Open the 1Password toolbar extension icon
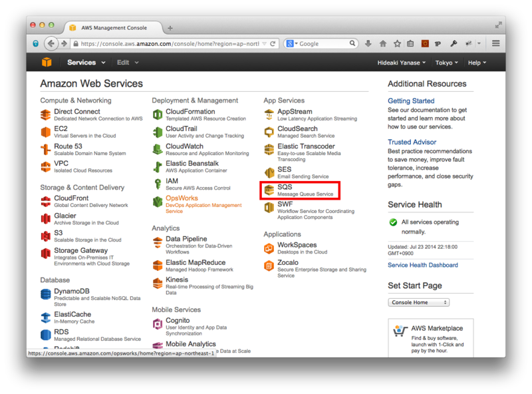The height and width of the screenshot is (394, 532). pyautogui.click(x=438, y=43)
